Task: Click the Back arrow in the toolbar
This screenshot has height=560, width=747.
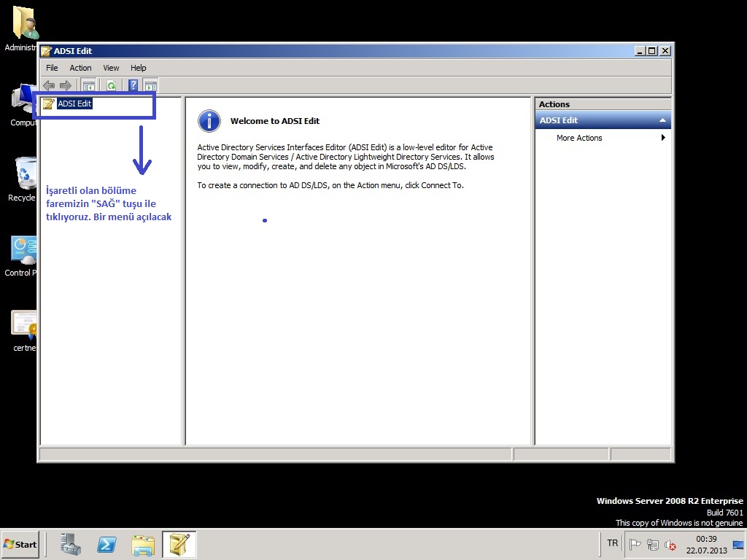Action: [x=49, y=86]
